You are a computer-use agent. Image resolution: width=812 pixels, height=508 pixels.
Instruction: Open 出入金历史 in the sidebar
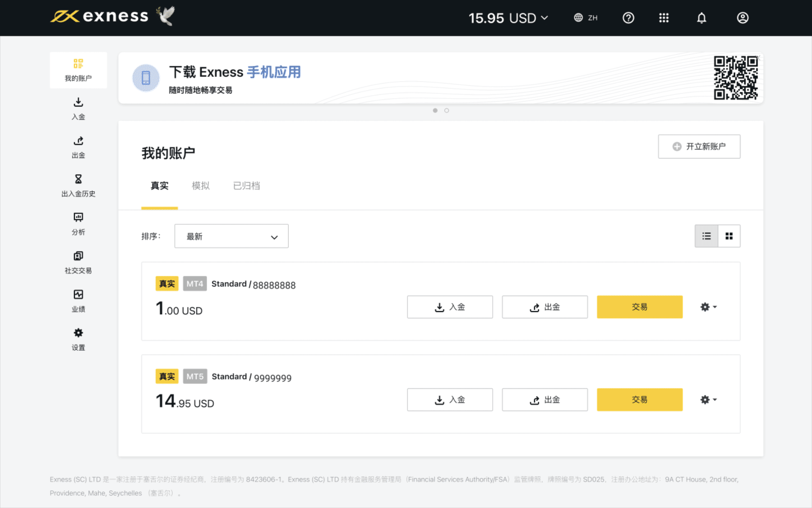(78, 186)
